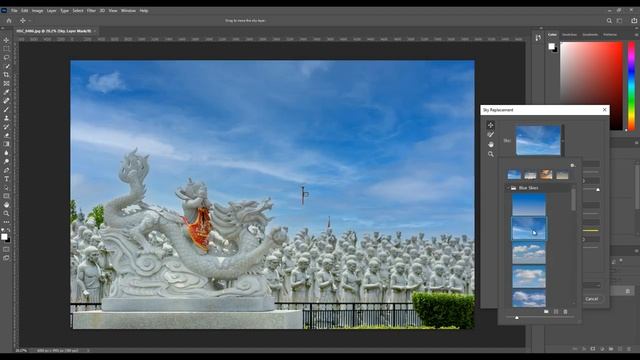Open the sky picker gear settings menu
The image size is (640, 360).
pos(572,165)
